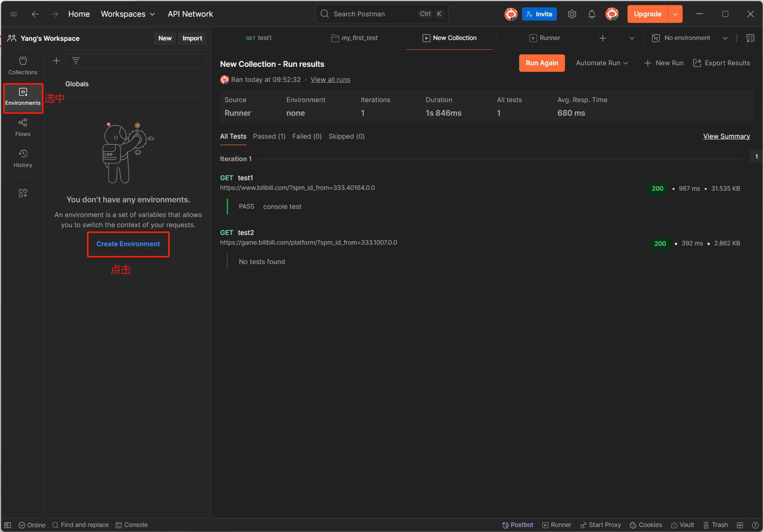Open the Environments sidebar panel
This screenshot has width=763, height=532.
tap(23, 97)
